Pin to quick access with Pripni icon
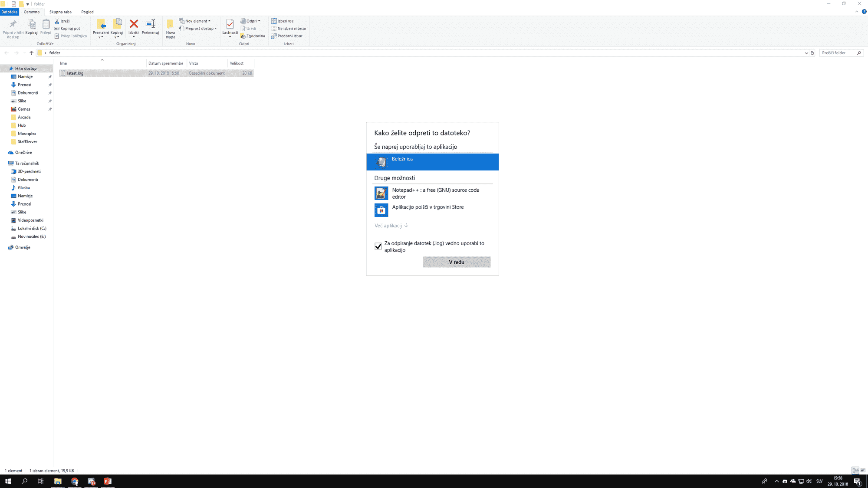 (x=13, y=24)
